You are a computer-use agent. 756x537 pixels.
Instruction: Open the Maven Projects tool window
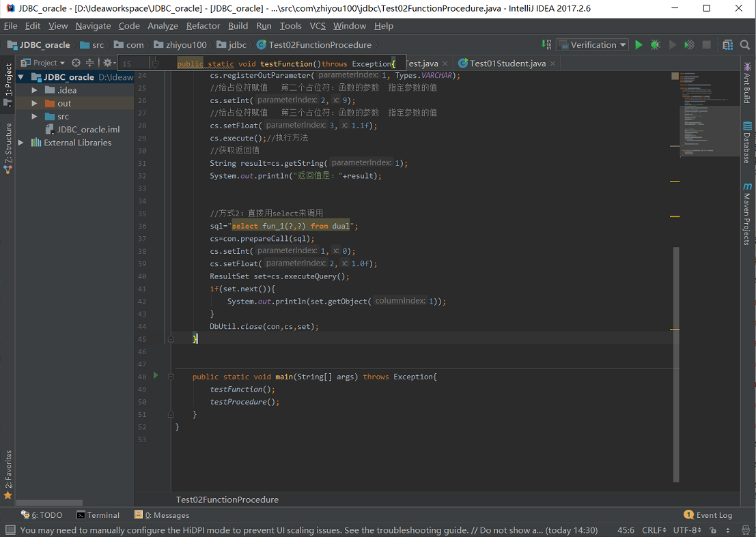tap(747, 214)
